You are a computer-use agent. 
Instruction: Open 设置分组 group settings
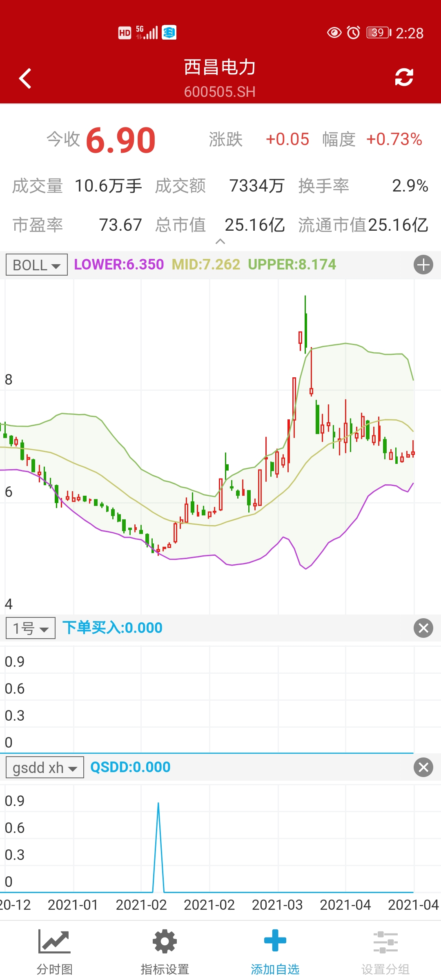(x=385, y=951)
